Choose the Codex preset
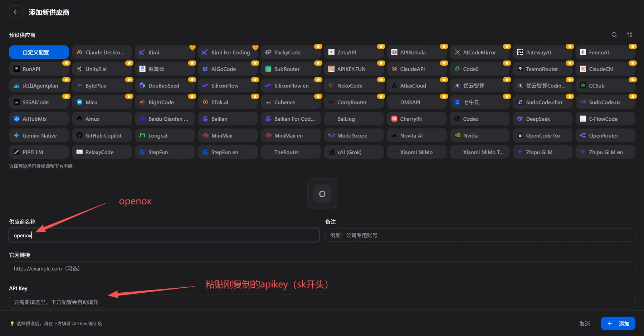Viewport: 644px width, 336px height. click(x=480, y=119)
